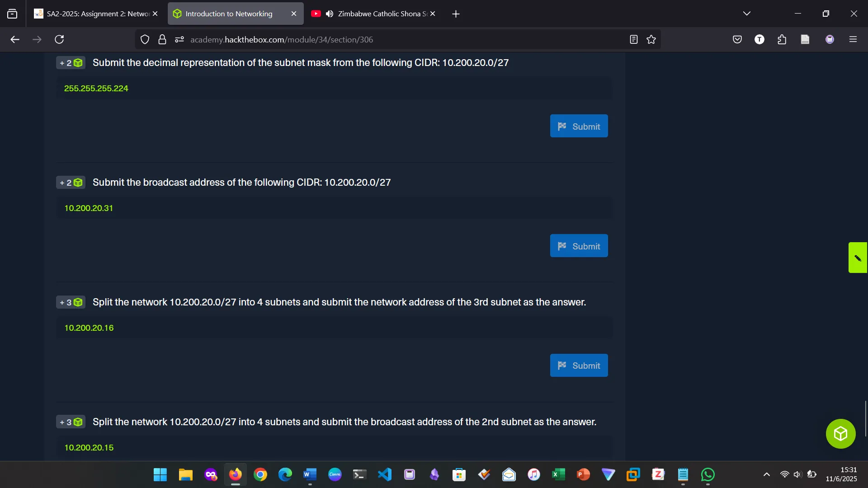Click the tracking protection shield icon
Screen dimensions: 868x488
pyautogui.click(x=145, y=39)
